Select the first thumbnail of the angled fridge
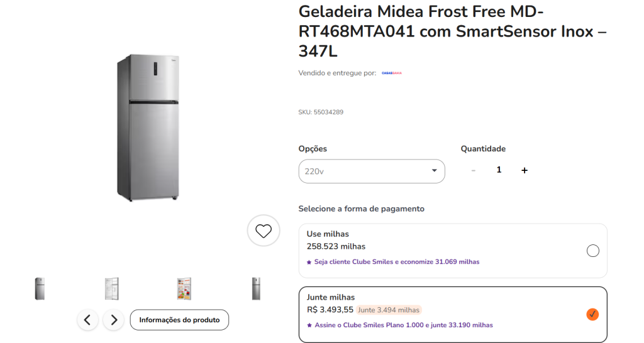Screen dimensions: 644x343 (x=40, y=288)
